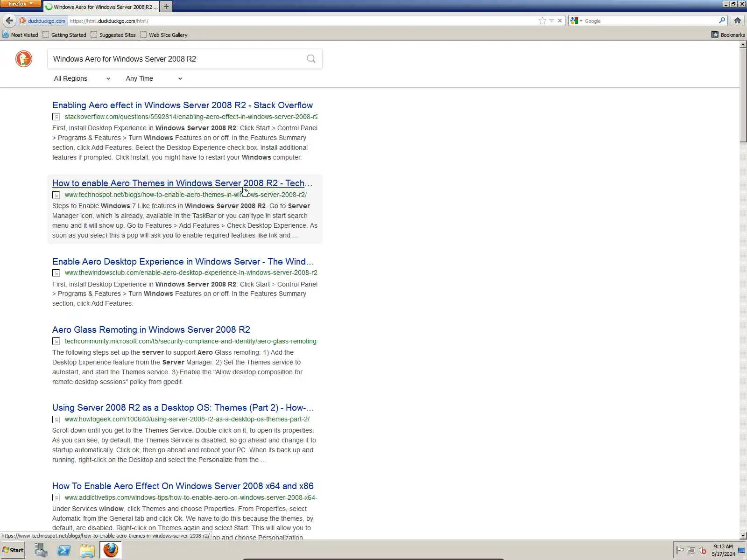Open the Suggested Sites bookmark
The width and height of the screenshot is (747, 560).
[113, 35]
